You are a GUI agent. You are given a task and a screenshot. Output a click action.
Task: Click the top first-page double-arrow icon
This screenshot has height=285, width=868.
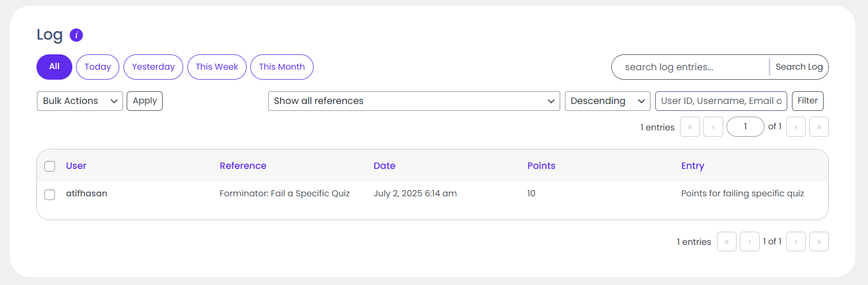coord(690,127)
